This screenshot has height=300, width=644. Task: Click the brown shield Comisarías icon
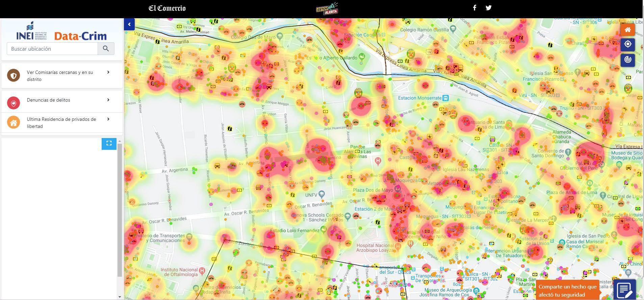pos(14,76)
